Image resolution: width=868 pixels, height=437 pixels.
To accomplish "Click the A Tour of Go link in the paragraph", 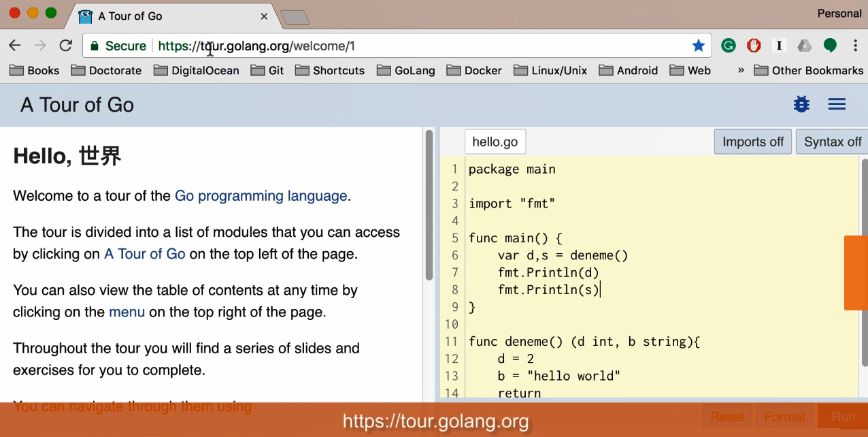I will tap(145, 254).
